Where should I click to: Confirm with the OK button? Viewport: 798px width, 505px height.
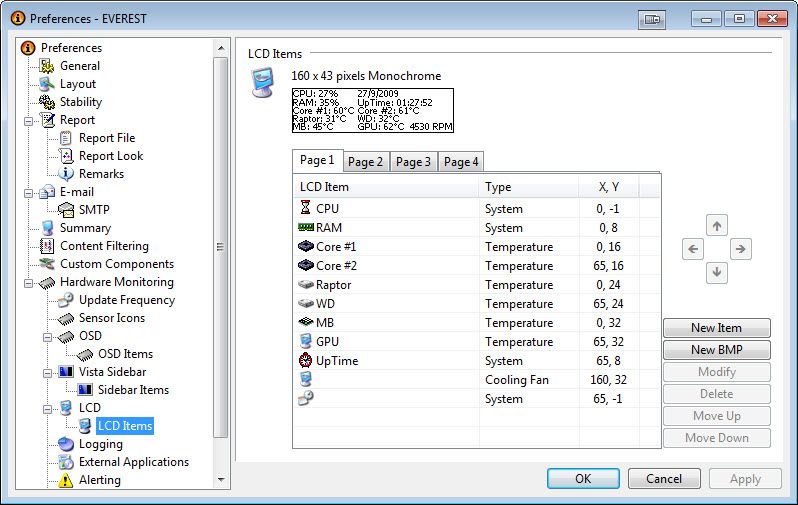(x=583, y=479)
